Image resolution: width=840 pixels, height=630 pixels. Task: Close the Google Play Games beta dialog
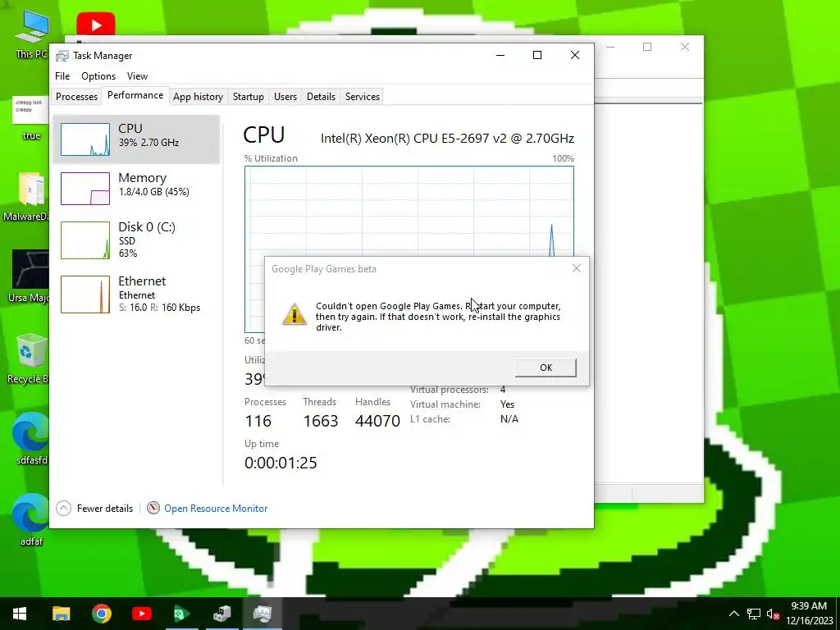point(577,268)
